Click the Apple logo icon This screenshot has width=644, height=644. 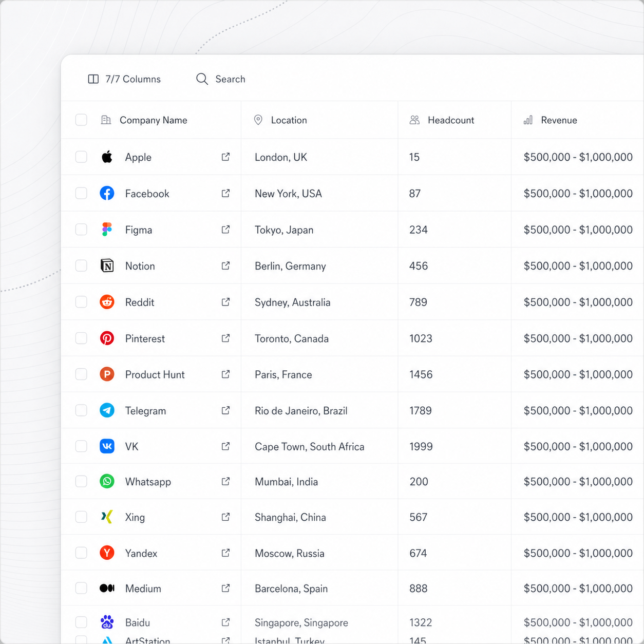pos(107,157)
